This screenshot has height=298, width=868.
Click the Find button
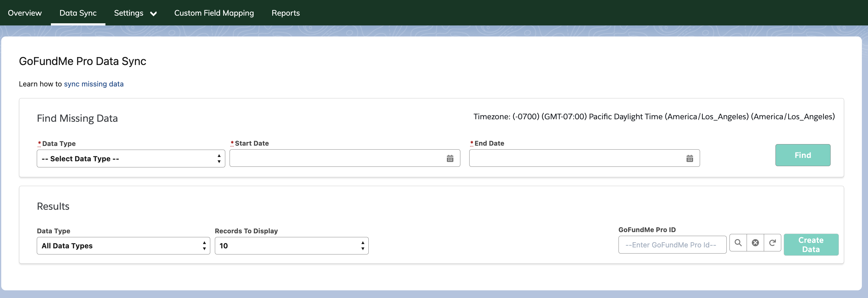click(803, 155)
